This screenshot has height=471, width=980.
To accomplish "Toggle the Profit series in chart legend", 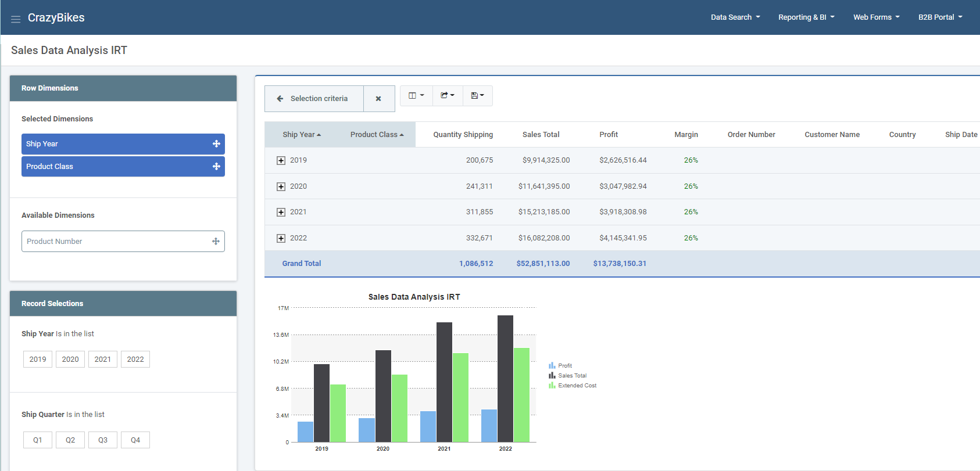I will pos(560,366).
